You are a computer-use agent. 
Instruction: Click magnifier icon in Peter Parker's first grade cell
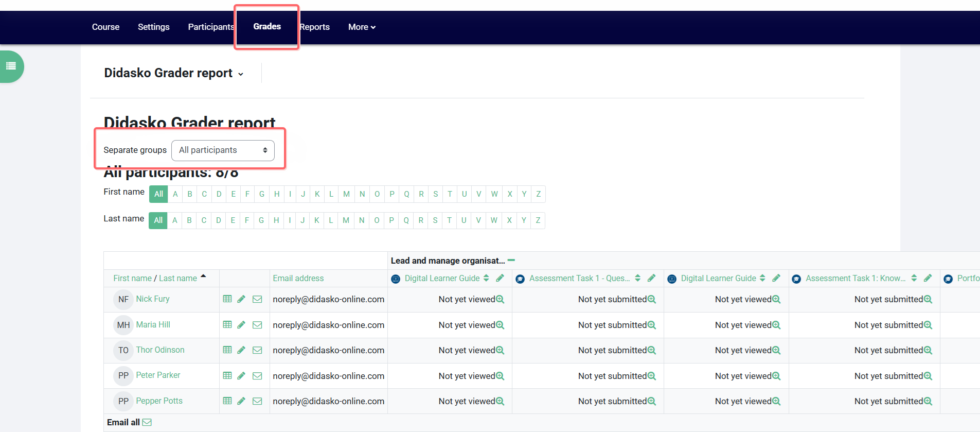pyautogui.click(x=500, y=376)
